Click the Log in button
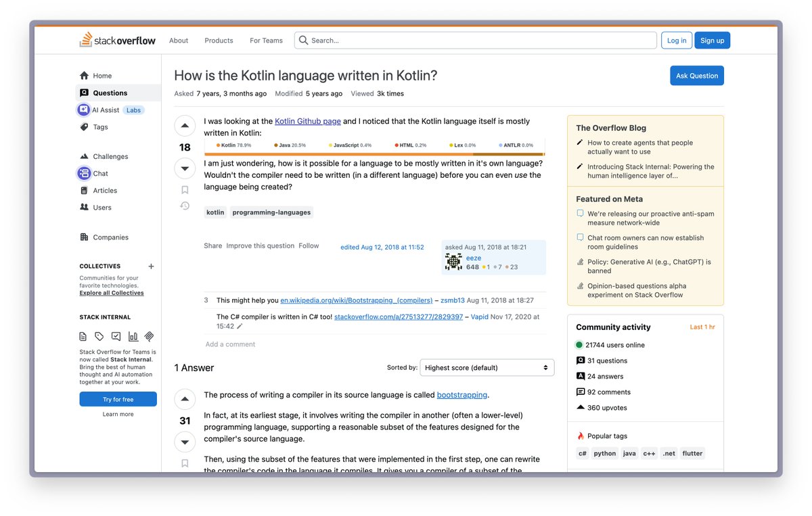 677,41
